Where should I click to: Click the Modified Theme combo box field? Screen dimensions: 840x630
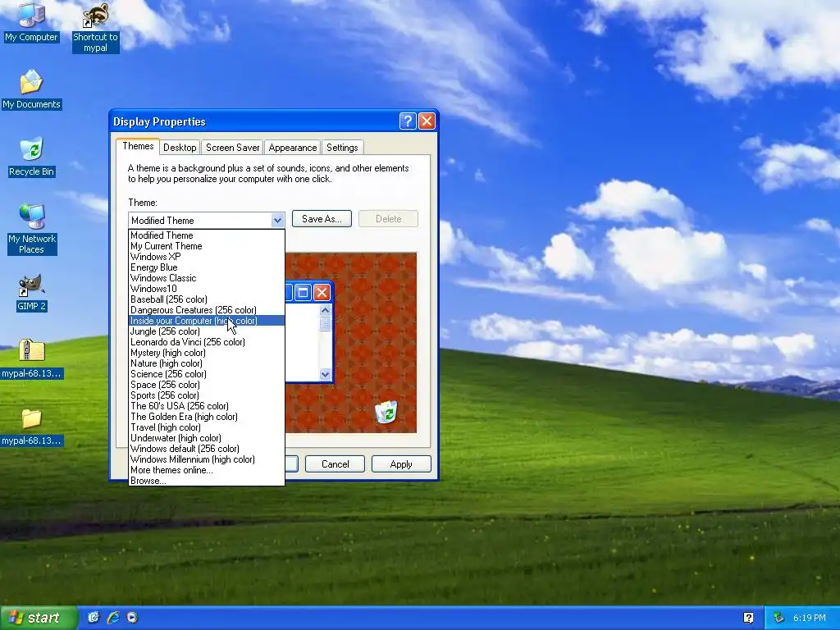(x=206, y=220)
